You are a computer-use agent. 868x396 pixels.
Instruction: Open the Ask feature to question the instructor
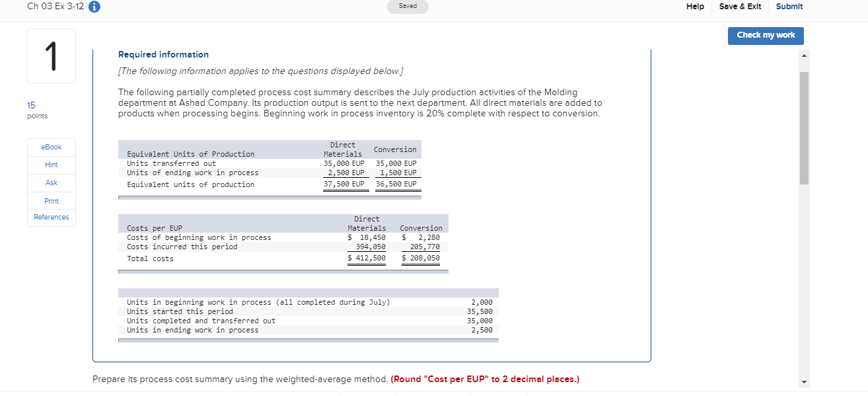[x=51, y=182]
